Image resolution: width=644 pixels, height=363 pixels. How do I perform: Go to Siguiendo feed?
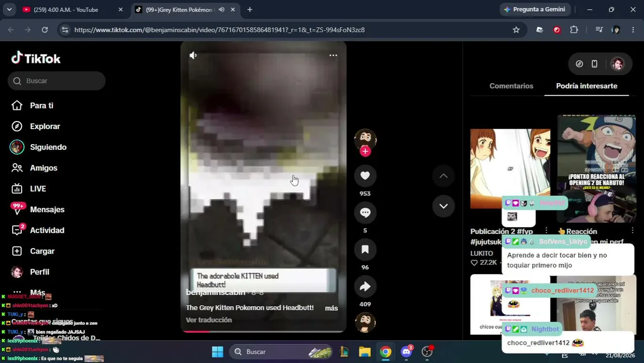click(x=39, y=147)
